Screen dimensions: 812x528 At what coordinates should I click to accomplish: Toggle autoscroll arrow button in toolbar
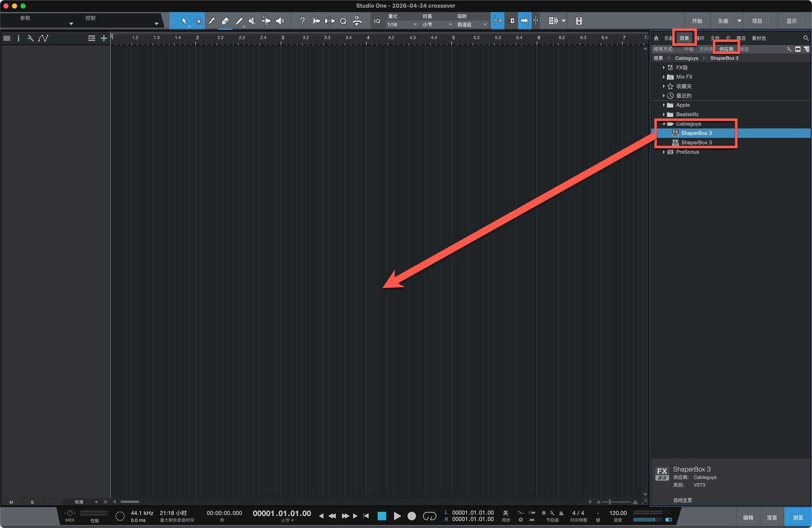pyautogui.click(x=524, y=21)
